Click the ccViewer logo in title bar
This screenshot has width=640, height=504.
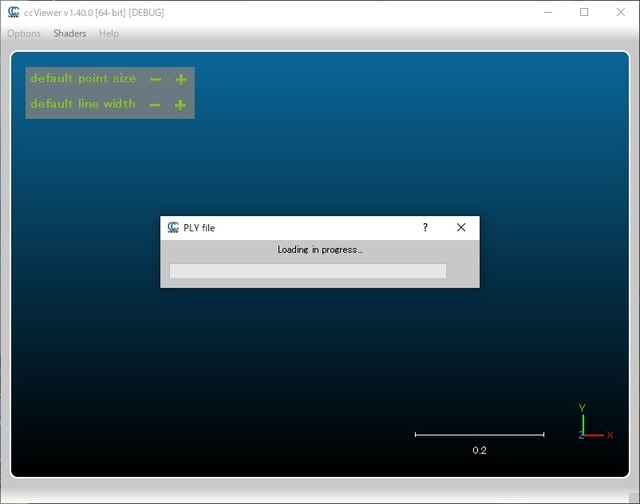(13, 12)
